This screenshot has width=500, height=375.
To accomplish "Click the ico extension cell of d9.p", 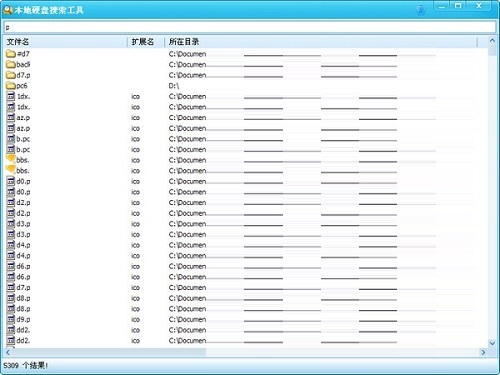I will pos(135,319).
